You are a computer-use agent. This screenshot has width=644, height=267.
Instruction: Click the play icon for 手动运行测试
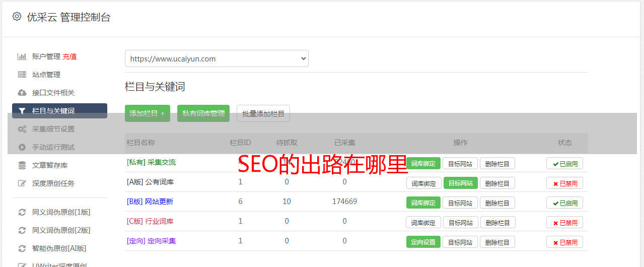22,147
